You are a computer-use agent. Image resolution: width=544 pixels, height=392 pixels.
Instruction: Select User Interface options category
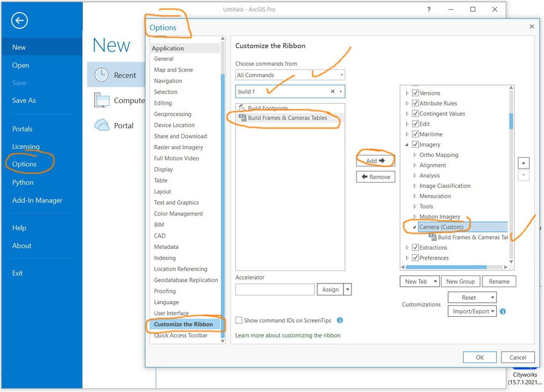point(171,313)
